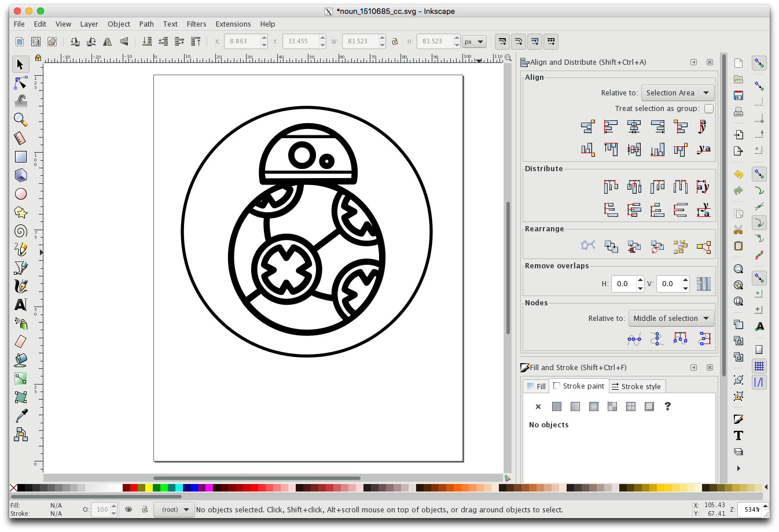
Task: Click the Flat color paint button
Action: (x=557, y=407)
